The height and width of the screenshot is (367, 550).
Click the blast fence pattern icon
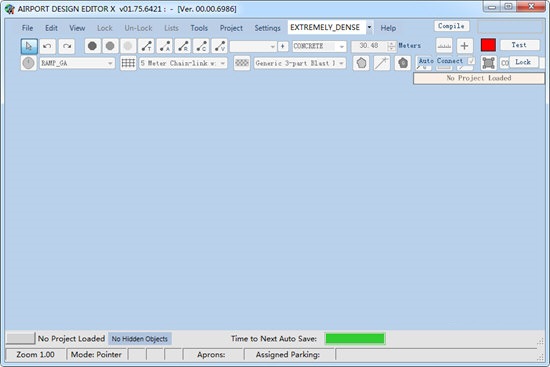[x=242, y=64]
